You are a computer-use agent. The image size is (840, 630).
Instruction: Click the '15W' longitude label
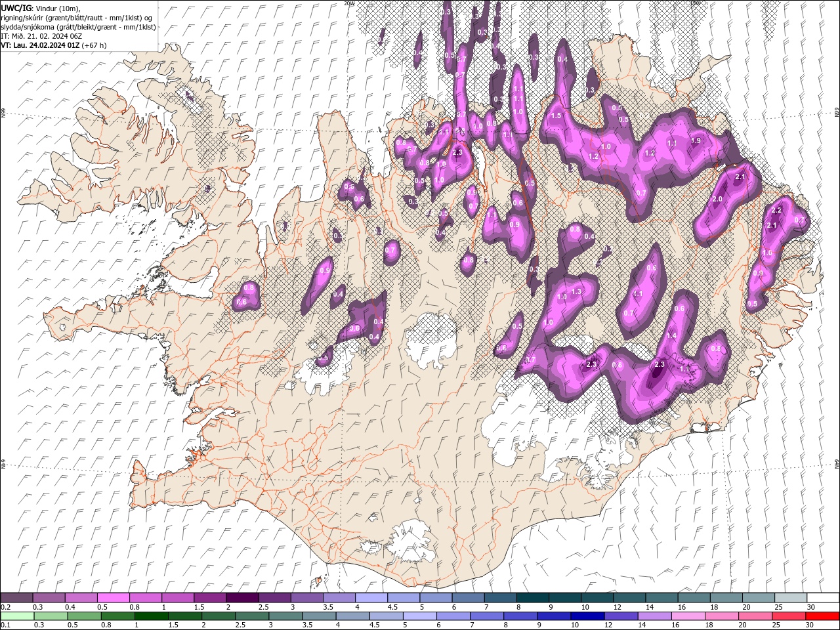[x=695, y=3]
